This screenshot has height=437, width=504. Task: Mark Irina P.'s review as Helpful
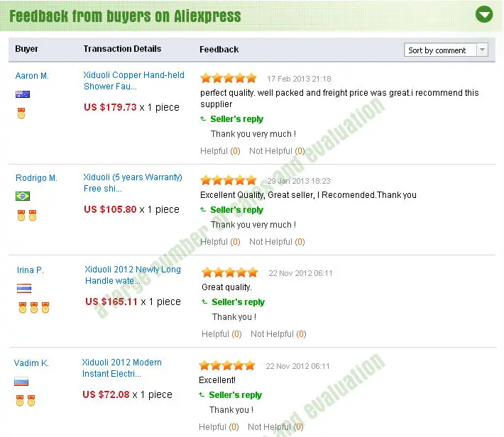click(x=221, y=334)
